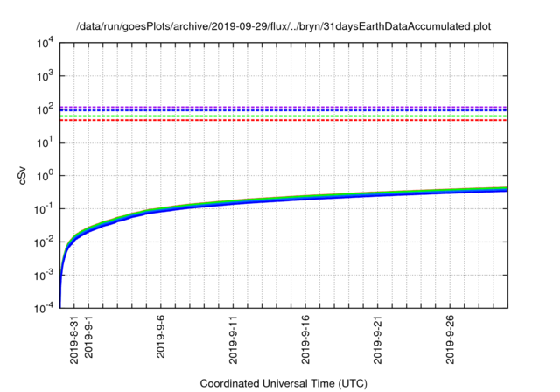Click the 10^4 y-axis tick label
The width and height of the screenshot is (560, 392).
pyautogui.click(x=45, y=44)
